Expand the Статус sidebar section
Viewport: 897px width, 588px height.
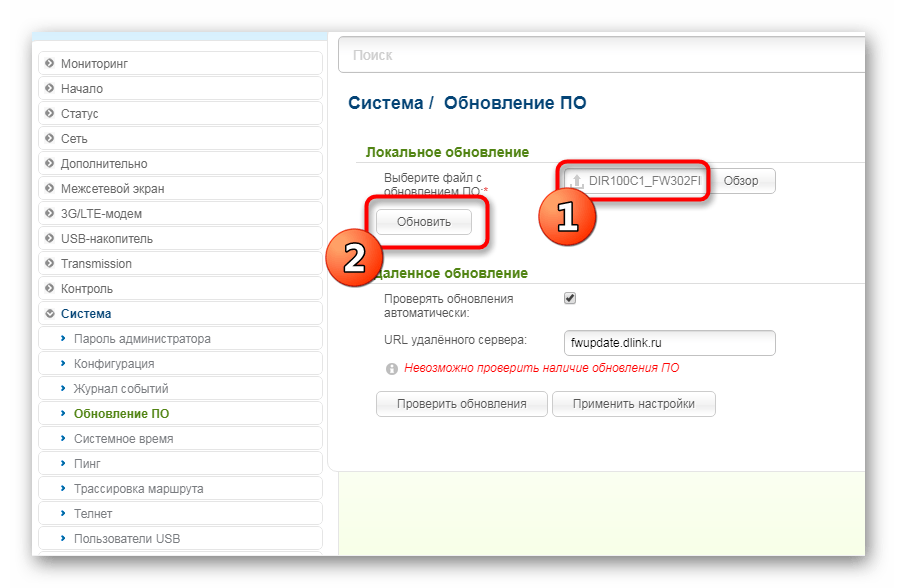pos(79,114)
